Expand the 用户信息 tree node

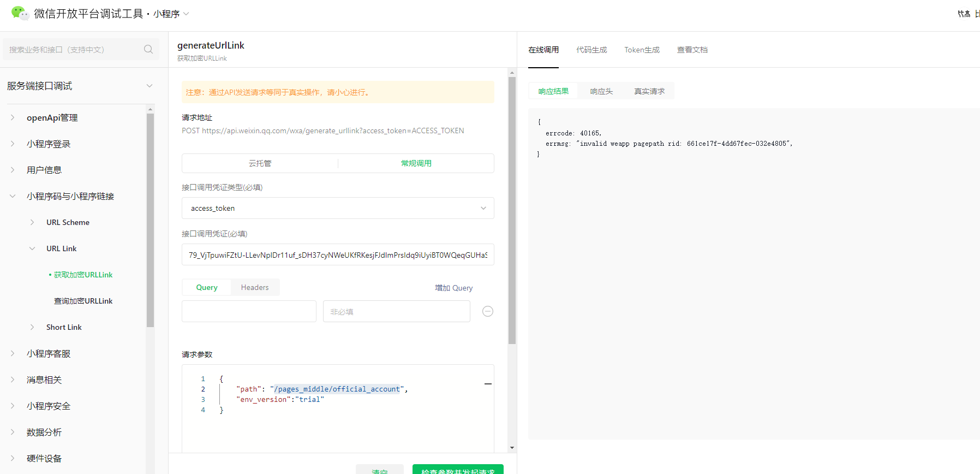13,170
